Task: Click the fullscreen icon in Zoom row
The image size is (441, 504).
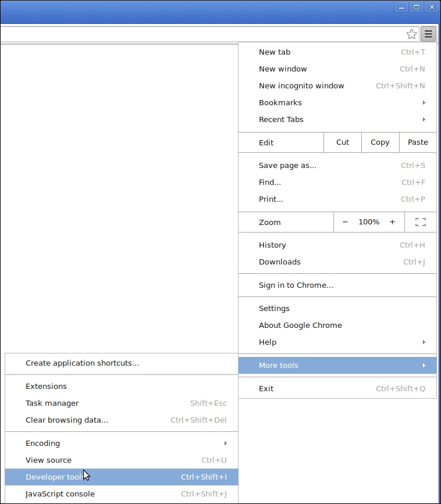Action: 421,222
